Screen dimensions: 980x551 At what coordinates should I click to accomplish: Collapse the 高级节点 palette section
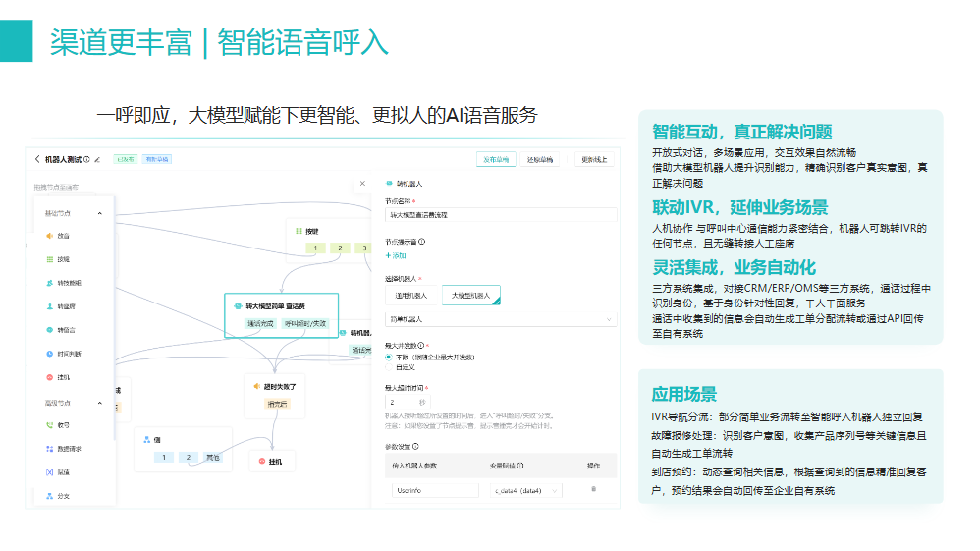(100, 403)
